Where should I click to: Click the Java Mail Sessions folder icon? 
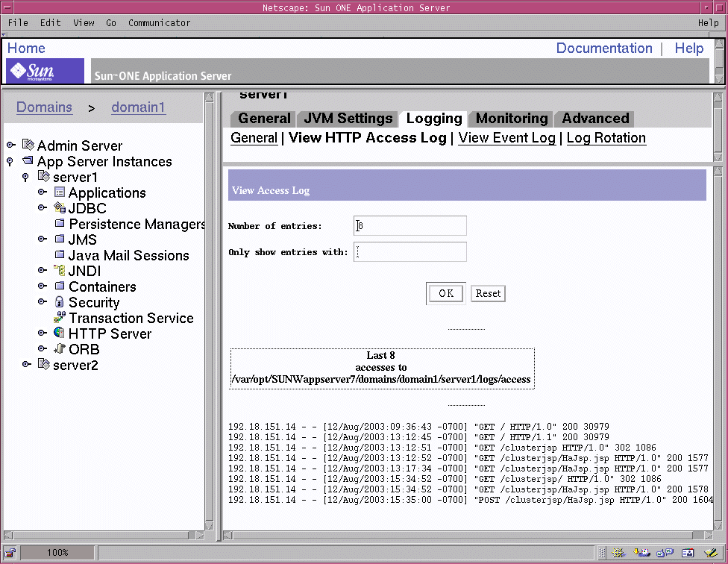pos(60,254)
